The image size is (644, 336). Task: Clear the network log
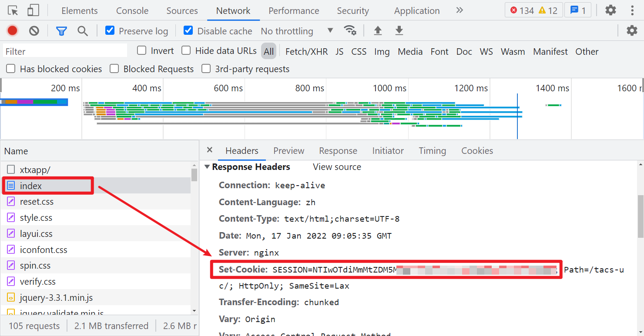(x=34, y=31)
